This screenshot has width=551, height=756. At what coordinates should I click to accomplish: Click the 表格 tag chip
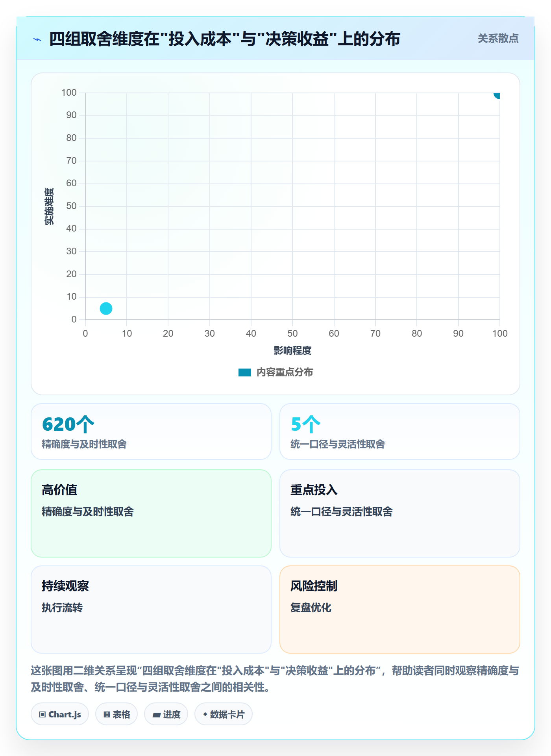click(116, 714)
